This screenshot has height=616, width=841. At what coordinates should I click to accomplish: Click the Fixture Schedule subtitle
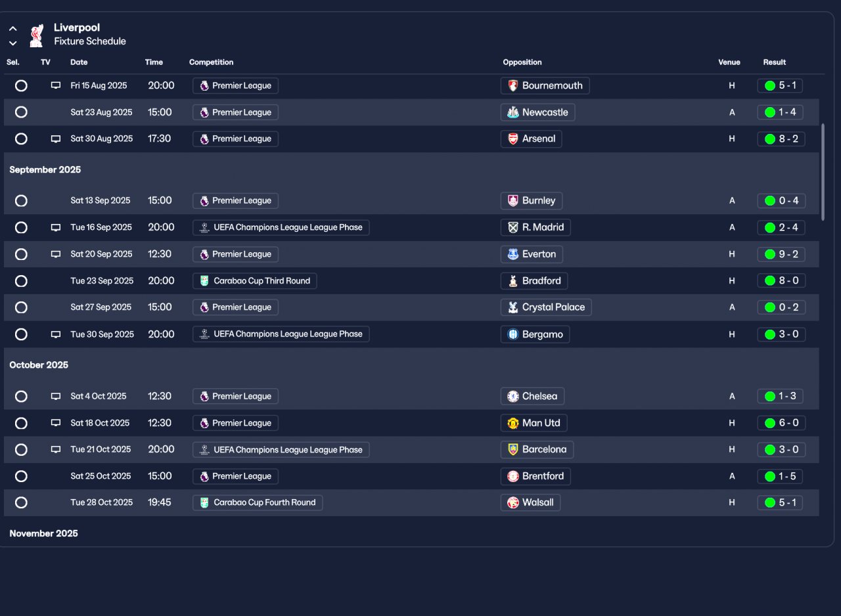[90, 41]
